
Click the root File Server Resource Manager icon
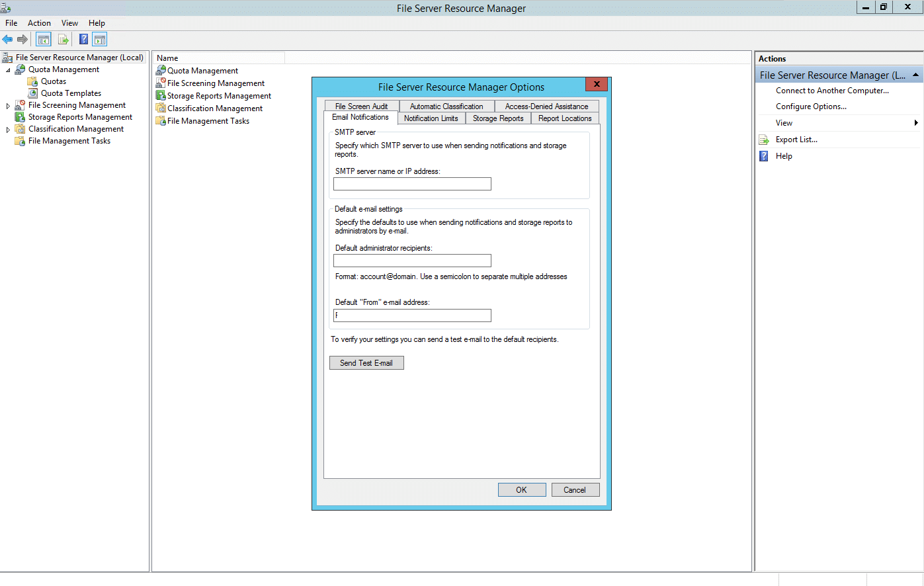(8, 58)
